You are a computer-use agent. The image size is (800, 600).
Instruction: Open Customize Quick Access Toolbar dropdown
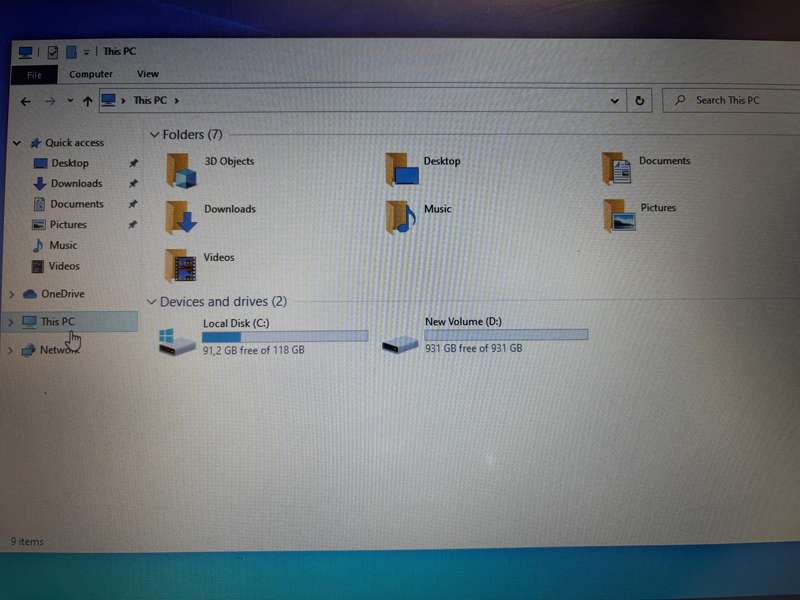click(x=87, y=52)
